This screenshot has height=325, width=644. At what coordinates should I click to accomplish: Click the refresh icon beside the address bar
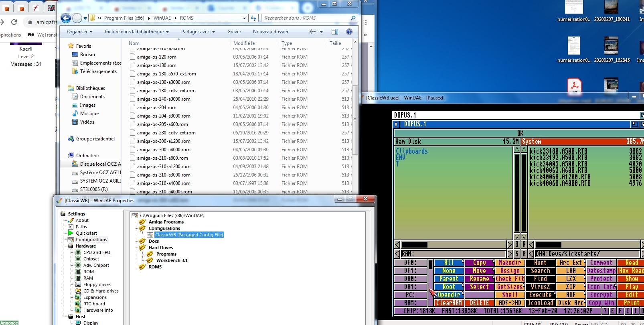pos(253,18)
